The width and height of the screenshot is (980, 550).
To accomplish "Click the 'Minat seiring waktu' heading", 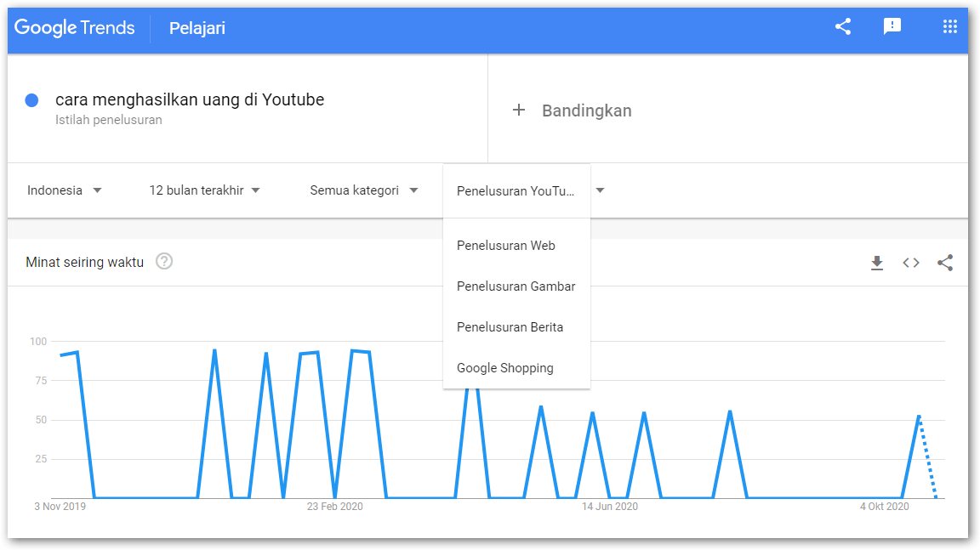I will tap(84, 262).
